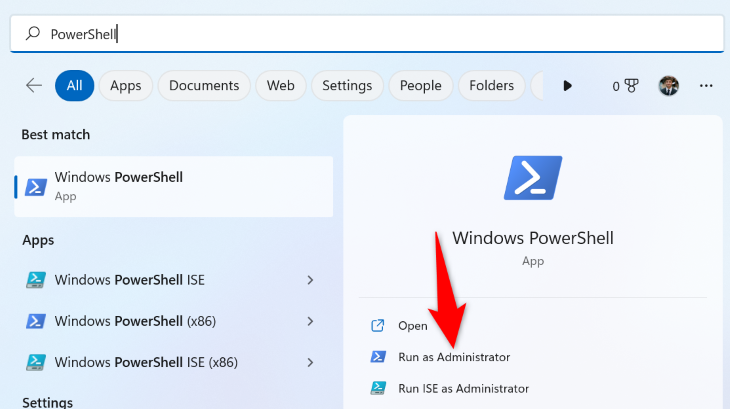
Task: Filter results by Web
Action: (280, 86)
